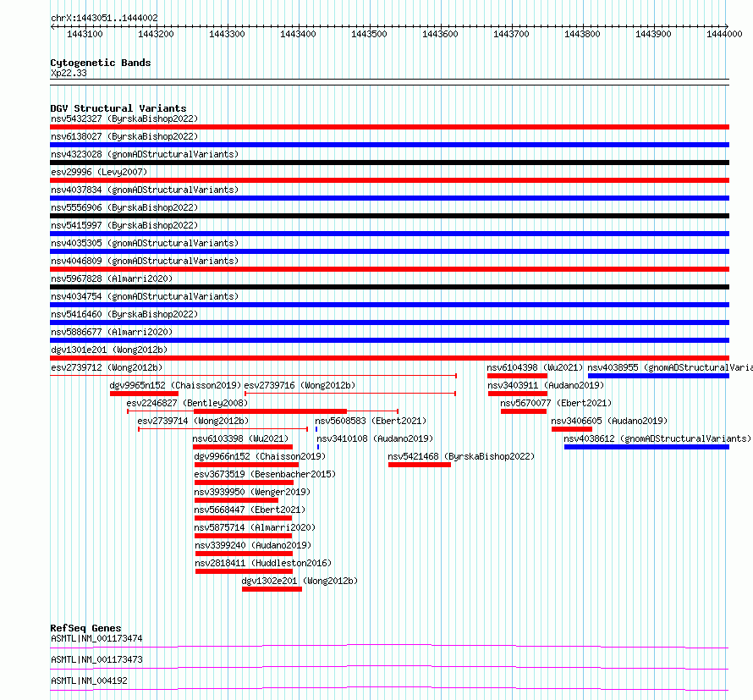The image size is (753, 700).
Task: Click the nsv5415997 (ByrskaBishop2022) label
Action: click(124, 225)
